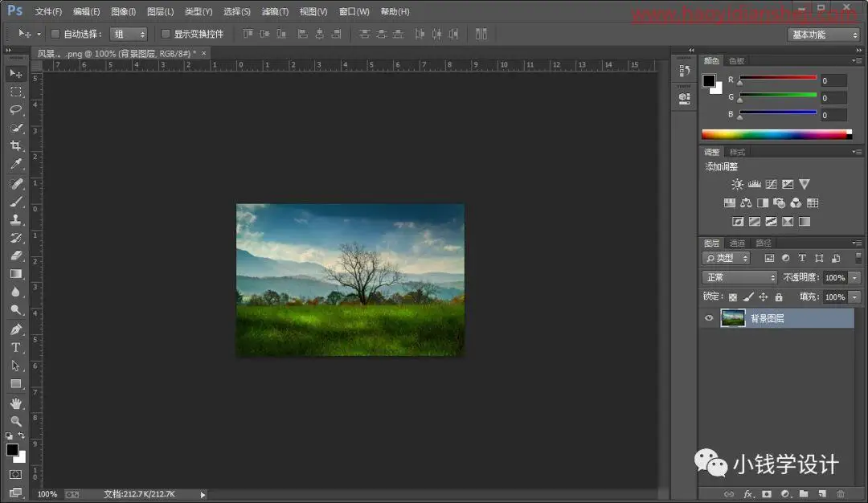Viewport: 868px width, 503px height.
Task: Select the Horizontal Type tool
Action: pos(16,347)
